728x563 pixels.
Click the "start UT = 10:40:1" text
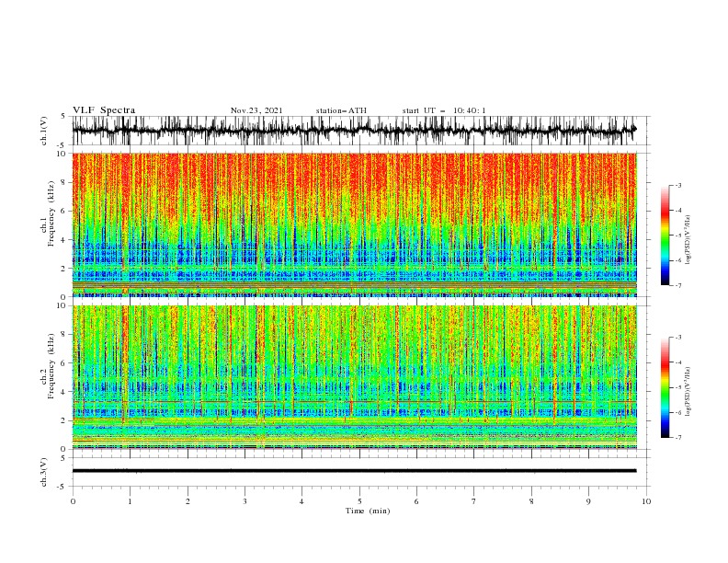444,110
